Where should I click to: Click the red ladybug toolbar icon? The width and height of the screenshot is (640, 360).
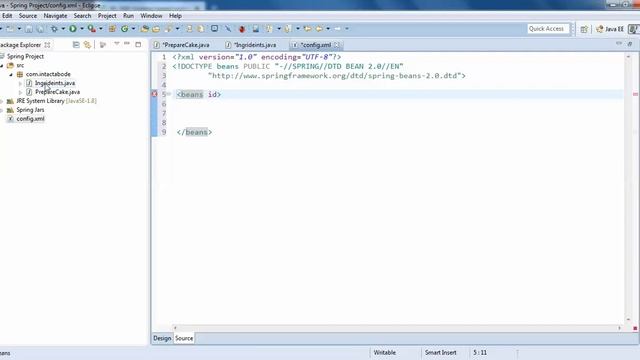[242, 29]
